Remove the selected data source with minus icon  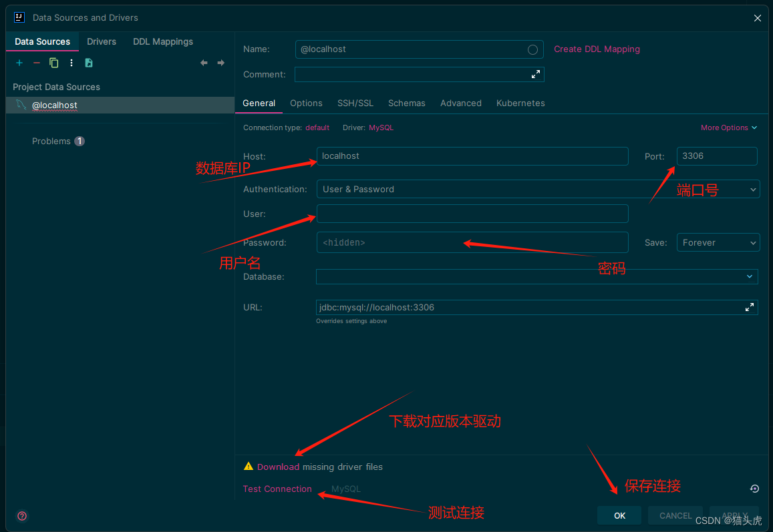[37, 63]
